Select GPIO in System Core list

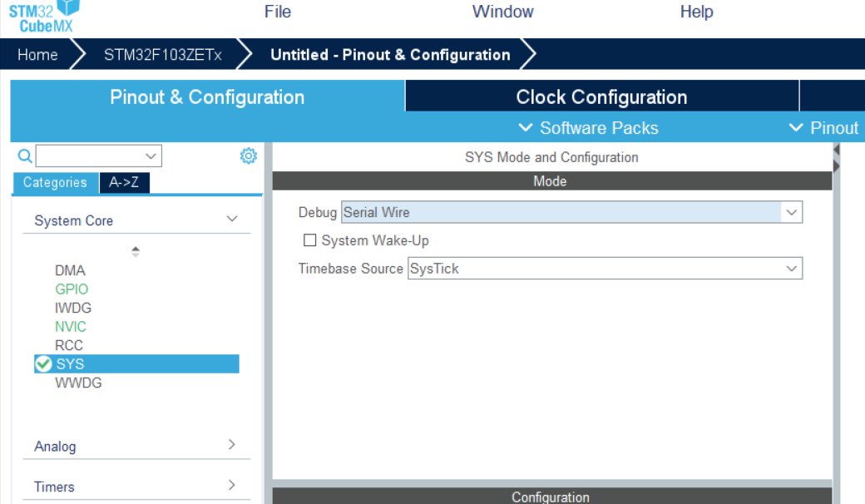coord(72,289)
